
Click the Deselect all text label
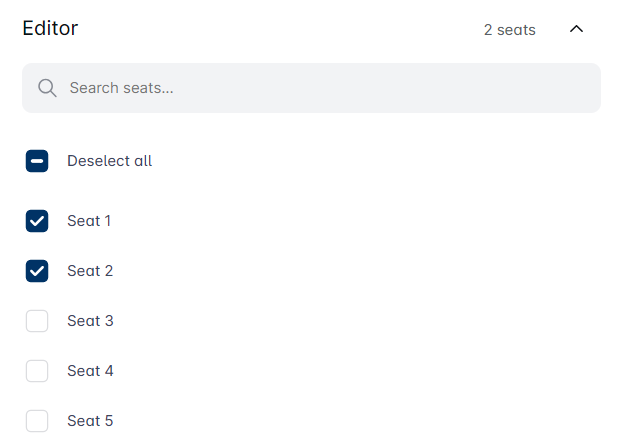(x=109, y=161)
